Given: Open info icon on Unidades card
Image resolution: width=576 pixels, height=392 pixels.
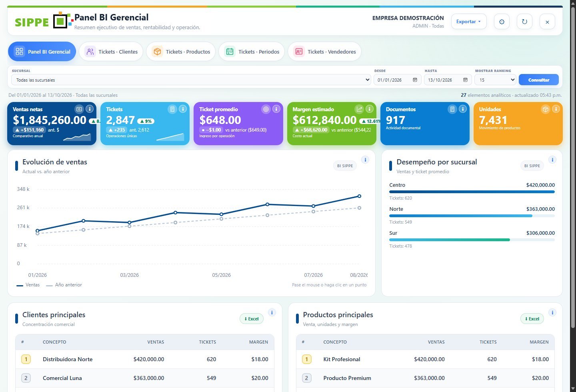Looking at the screenshot, I should click(x=556, y=109).
